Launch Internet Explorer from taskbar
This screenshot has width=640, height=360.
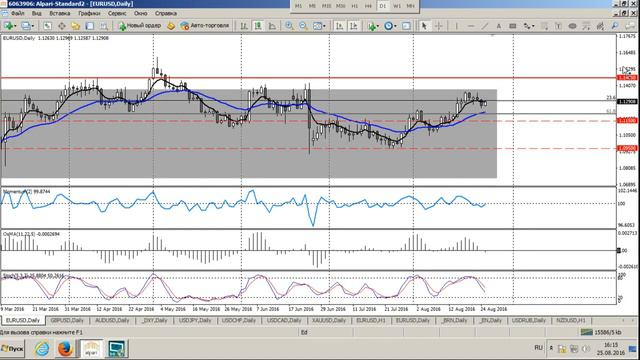click(x=42, y=349)
